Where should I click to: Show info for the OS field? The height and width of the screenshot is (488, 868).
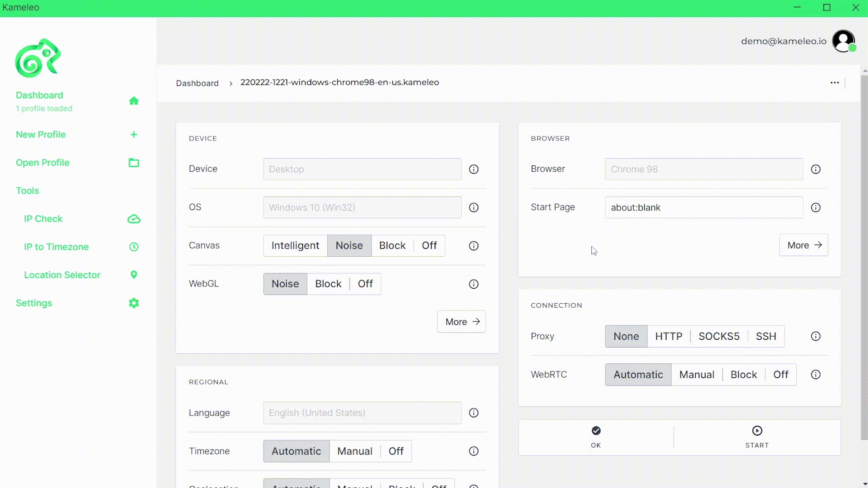tap(473, 207)
